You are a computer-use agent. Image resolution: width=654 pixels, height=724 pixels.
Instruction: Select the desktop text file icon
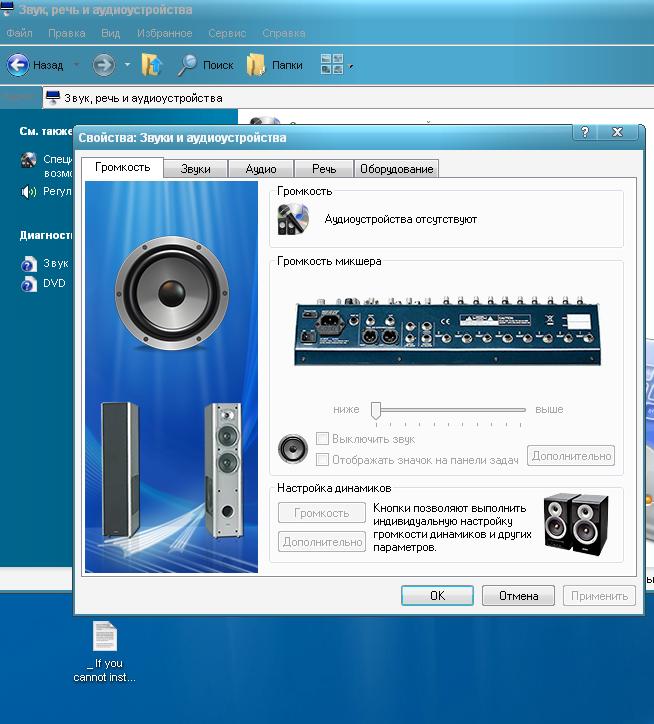click(x=105, y=637)
